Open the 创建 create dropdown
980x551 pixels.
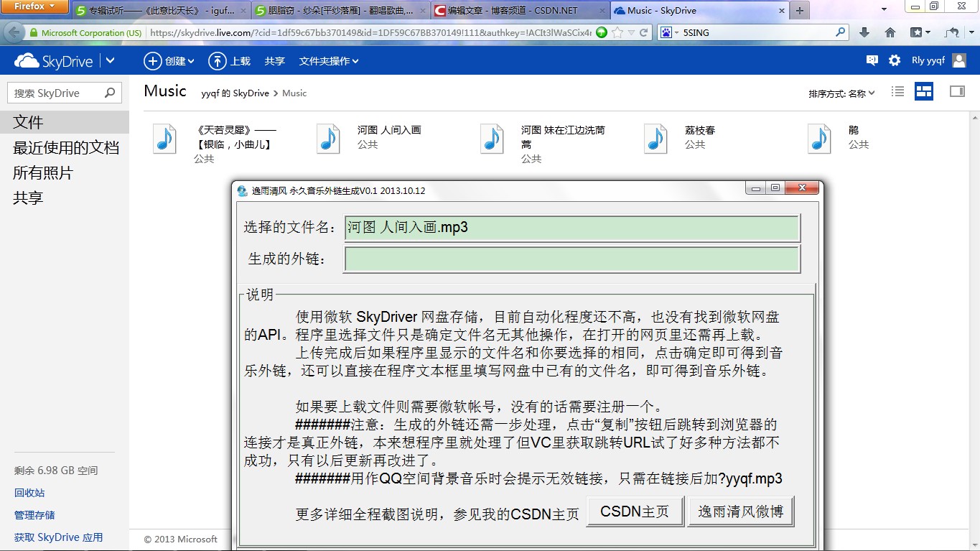(169, 61)
